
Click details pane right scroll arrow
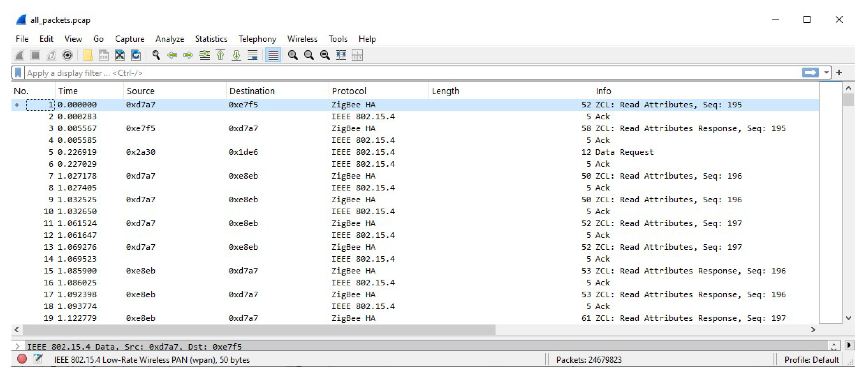849,345
